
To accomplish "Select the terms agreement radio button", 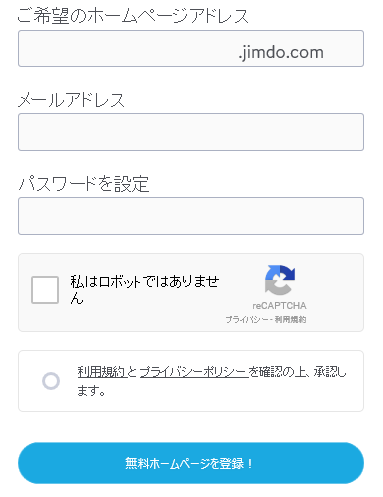I will click(x=51, y=381).
